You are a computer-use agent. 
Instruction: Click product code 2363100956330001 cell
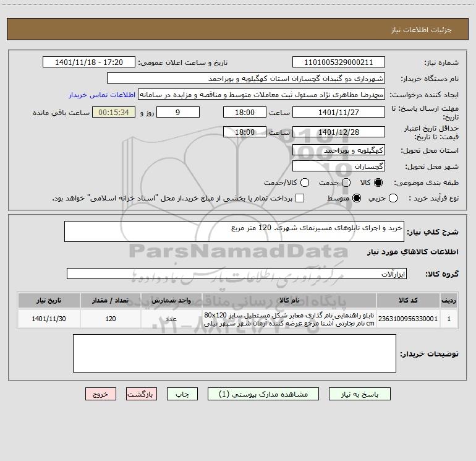coord(408,319)
